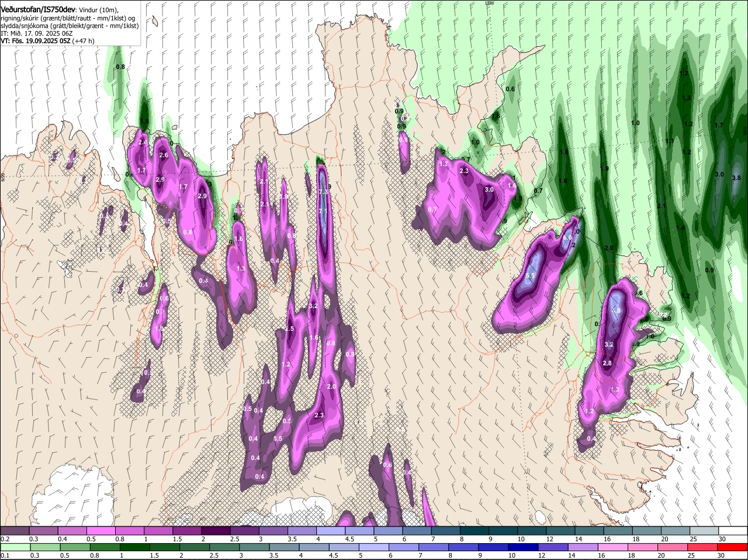This screenshot has height=560, width=748.
Task: Click the 7.3 snowfall value on the map
Action: pyautogui.click(x=323, y=192)
